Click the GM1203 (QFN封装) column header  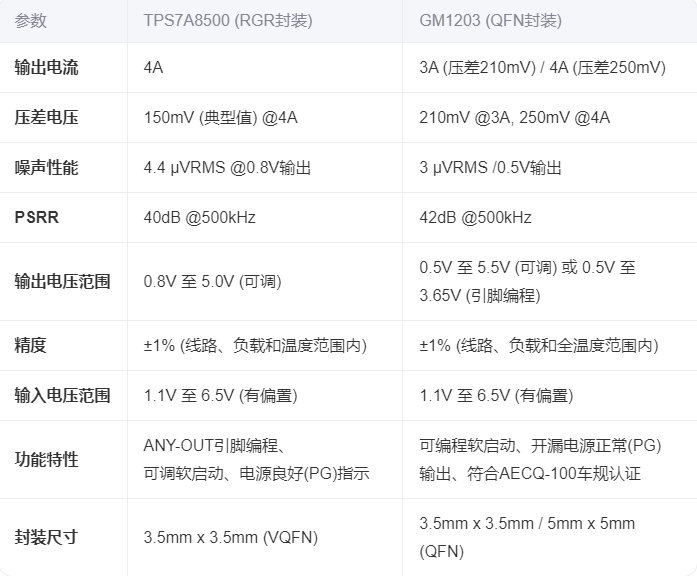click(x=490, y=21)
